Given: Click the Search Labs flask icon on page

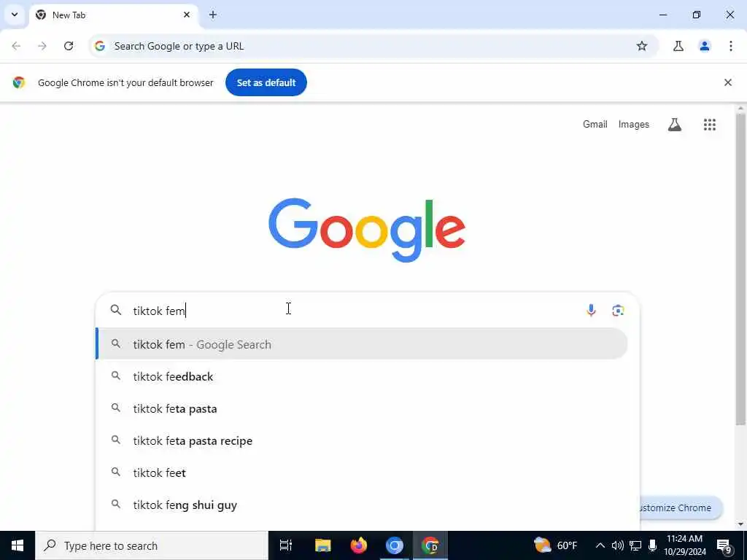Looking at the screenshot, I should coord(674,125).
